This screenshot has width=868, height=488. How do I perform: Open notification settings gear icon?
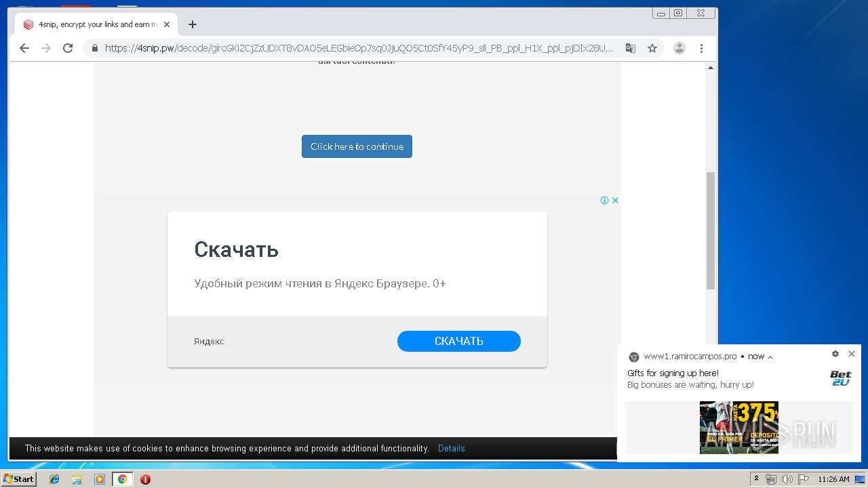pyautogui.click(x=835, y=354)
